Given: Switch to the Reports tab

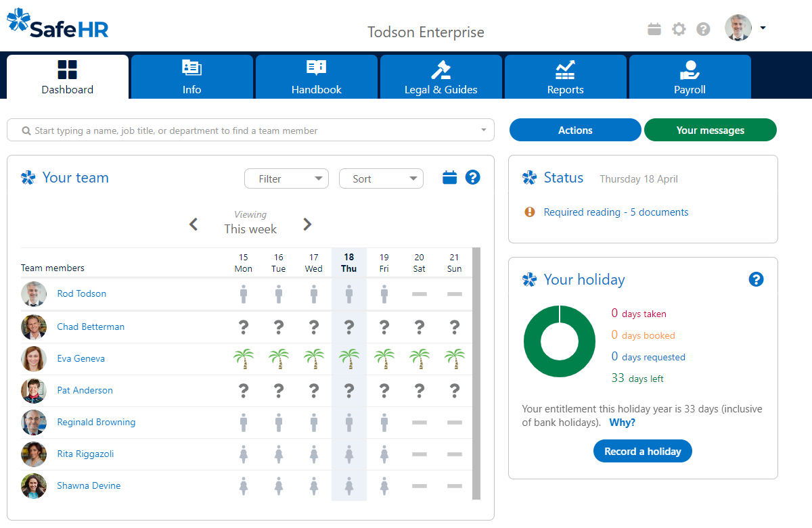Looking at the screenshot, I should (x=565, y=76).
